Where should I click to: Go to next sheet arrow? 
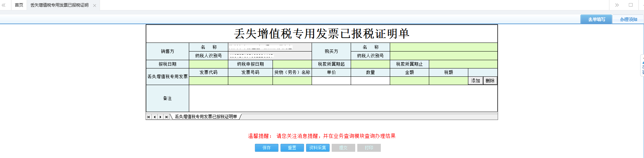tap(160, 117)
